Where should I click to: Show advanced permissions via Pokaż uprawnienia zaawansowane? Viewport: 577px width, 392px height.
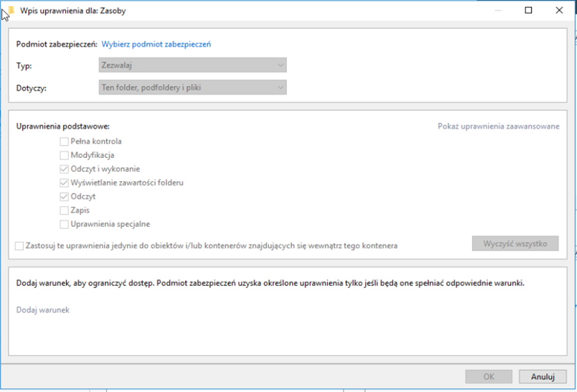498,127
